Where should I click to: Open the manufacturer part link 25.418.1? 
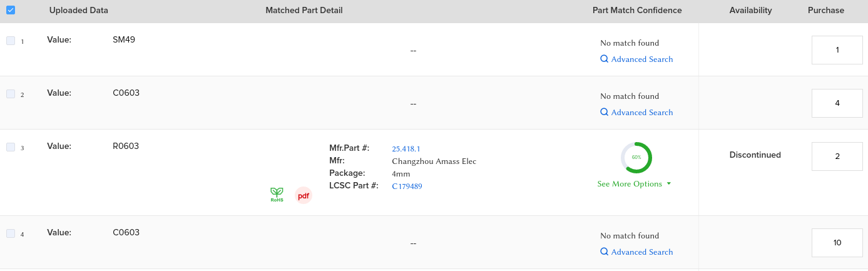406,149
